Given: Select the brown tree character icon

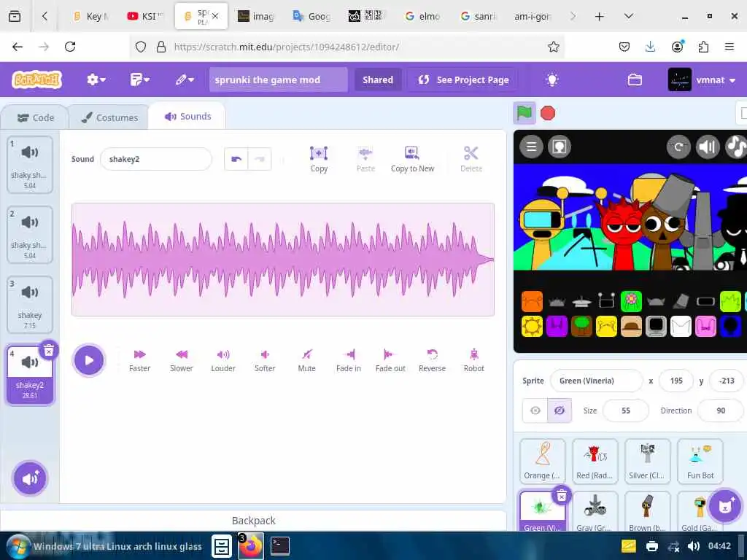Looking at the screenshot, I should (x=581, y=326).
